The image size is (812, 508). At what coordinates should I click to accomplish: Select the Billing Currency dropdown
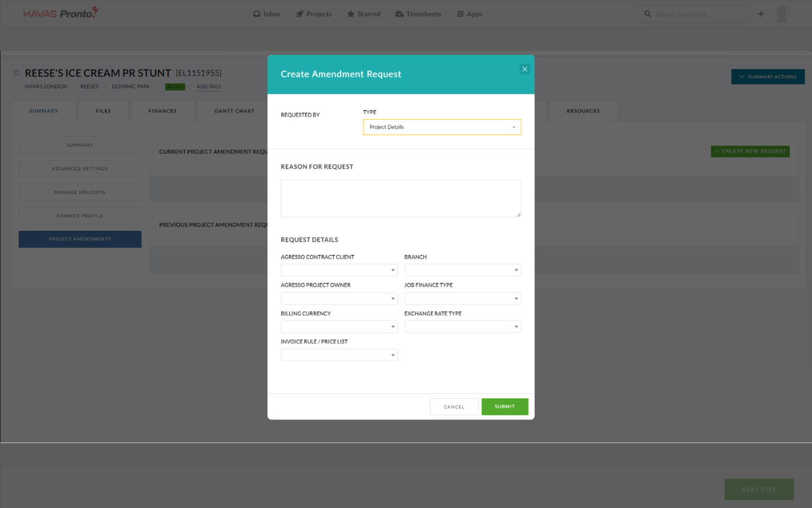point(339,326)
